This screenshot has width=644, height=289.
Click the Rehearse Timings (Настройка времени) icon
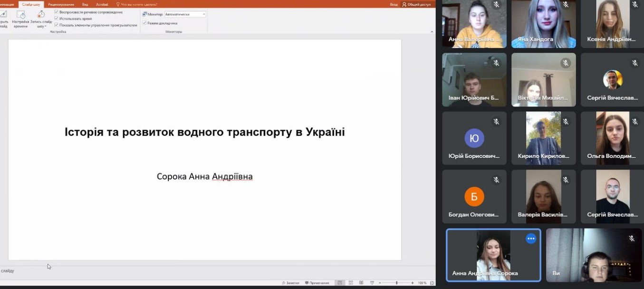coord(20,16)
